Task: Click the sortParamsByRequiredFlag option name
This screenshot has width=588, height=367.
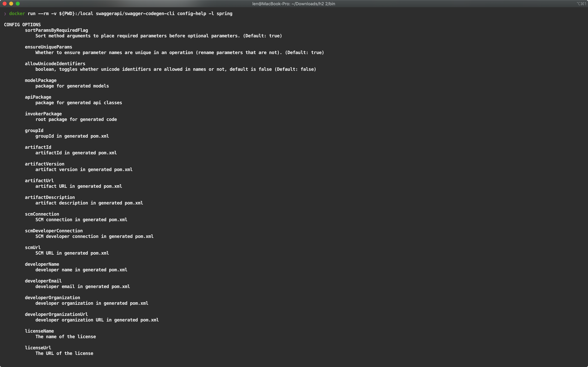Action: [56, 30]
